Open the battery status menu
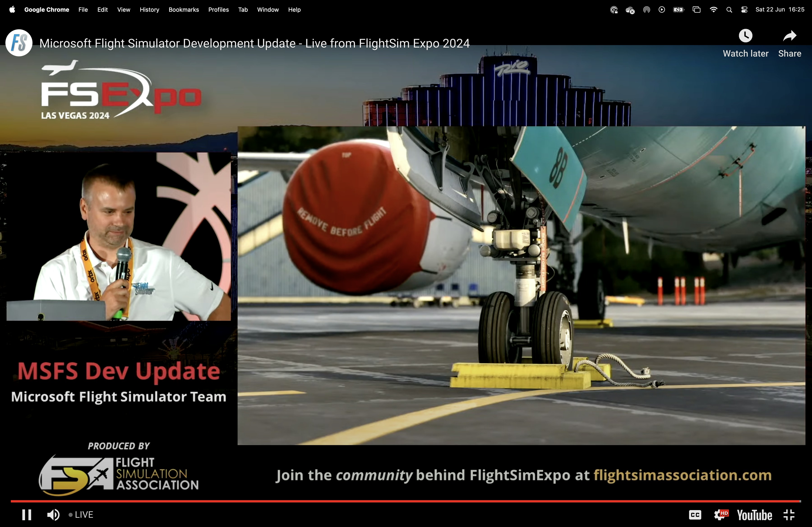This screenshot has width=812, height=527. (x=678, y=9)
